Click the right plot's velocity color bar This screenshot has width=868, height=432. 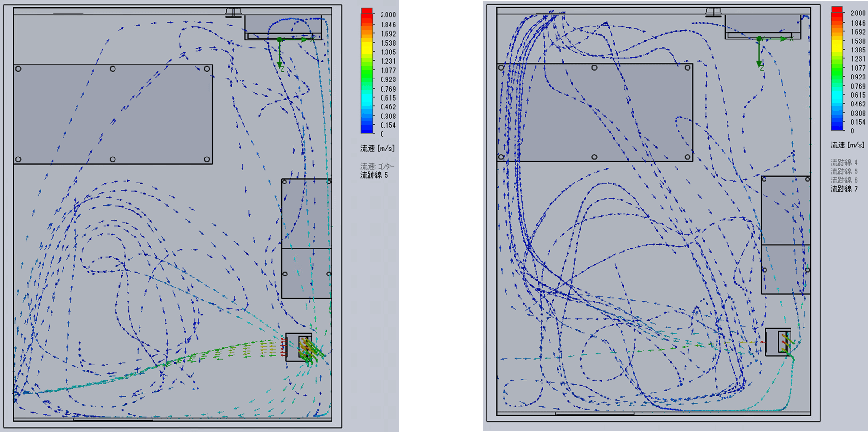coord(837,68)
